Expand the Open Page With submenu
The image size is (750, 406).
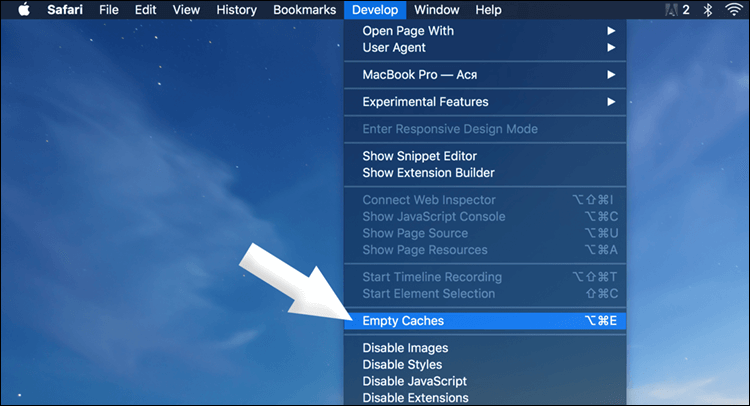[x=485, y=31]
